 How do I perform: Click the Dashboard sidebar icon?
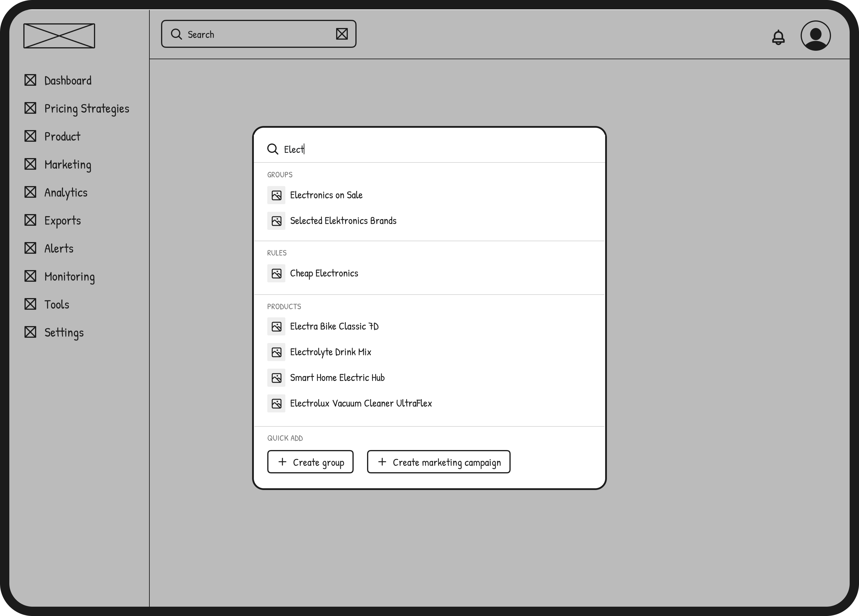(x=30, y=80)
